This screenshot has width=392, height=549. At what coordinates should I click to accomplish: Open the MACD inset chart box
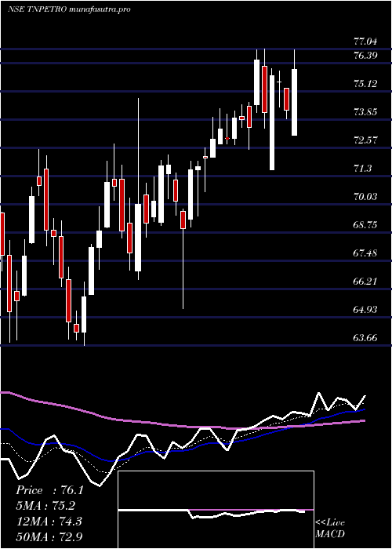click(216, 510)
